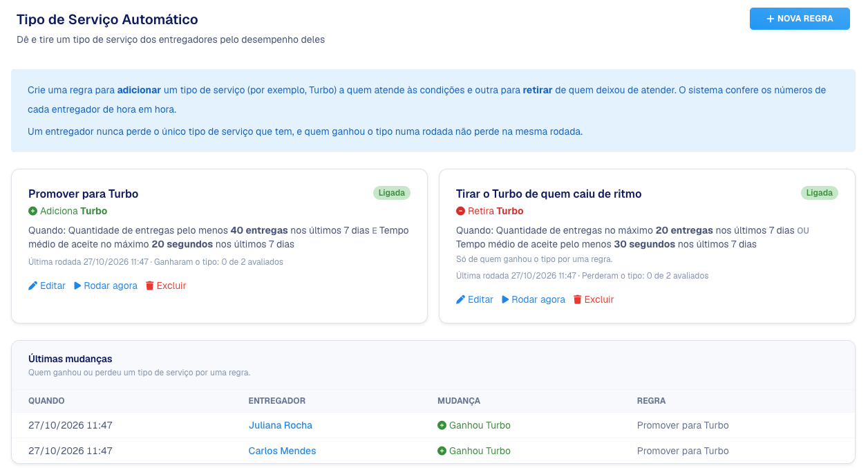Click the REGRA column header
The width and height of the screenshot is (868, 468).
click(x=652, y=401)
